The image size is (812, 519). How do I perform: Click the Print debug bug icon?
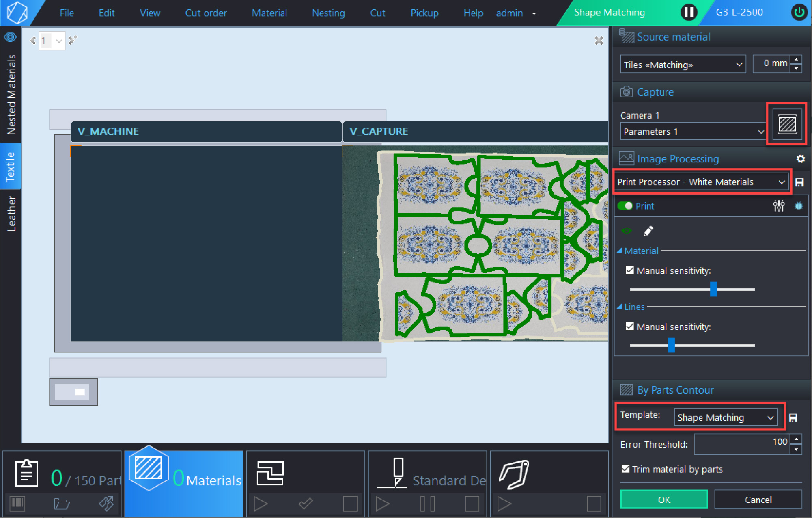pos(798,206)
